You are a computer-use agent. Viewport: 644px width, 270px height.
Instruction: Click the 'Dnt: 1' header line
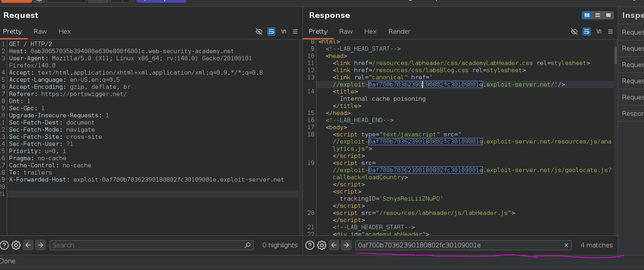pos(20,101)
